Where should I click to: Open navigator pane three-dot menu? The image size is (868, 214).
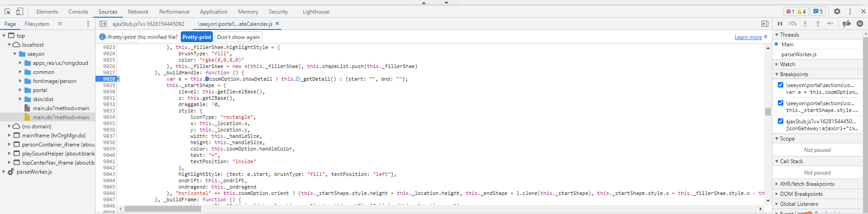tap(88, 24)
